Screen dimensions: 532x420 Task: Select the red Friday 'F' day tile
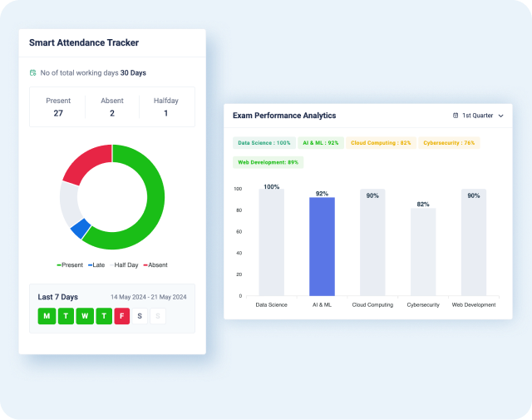coord(122,315)
